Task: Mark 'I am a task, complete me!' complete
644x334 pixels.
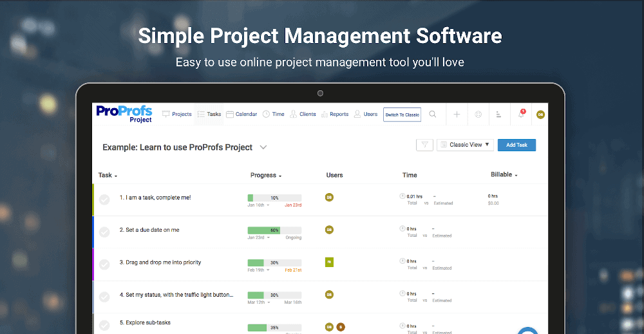Action: coord(105,199)
